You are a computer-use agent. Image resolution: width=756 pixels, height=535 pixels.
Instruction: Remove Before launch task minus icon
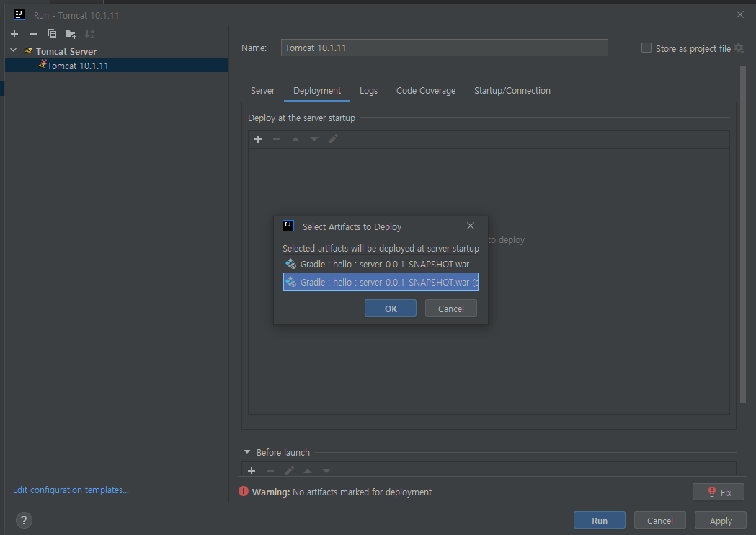270,470
